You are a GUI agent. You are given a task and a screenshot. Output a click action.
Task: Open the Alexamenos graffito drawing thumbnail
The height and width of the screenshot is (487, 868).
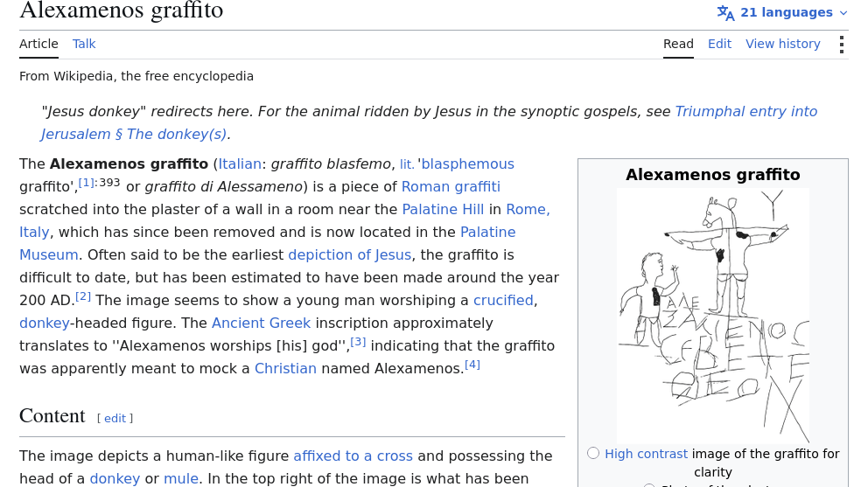pos(713,316)
